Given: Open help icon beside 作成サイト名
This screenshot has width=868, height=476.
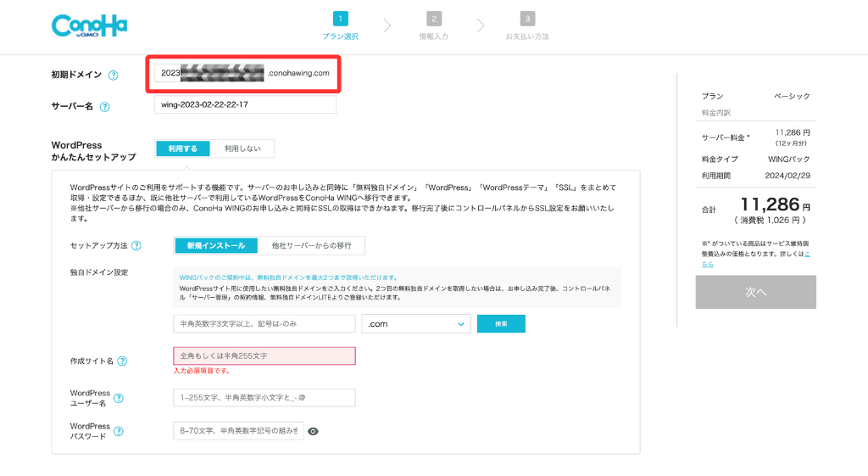Looking at the screenshot, I should pos(122,361).
